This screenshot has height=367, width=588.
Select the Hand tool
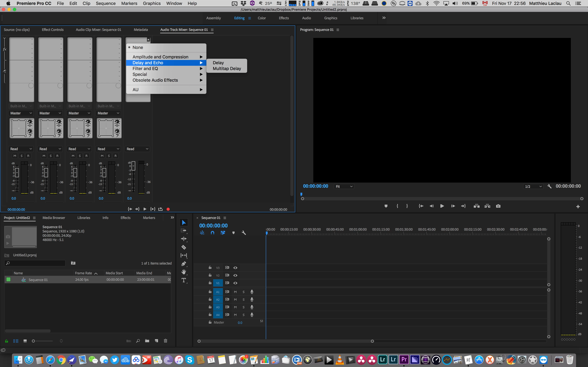click(184, 272)
